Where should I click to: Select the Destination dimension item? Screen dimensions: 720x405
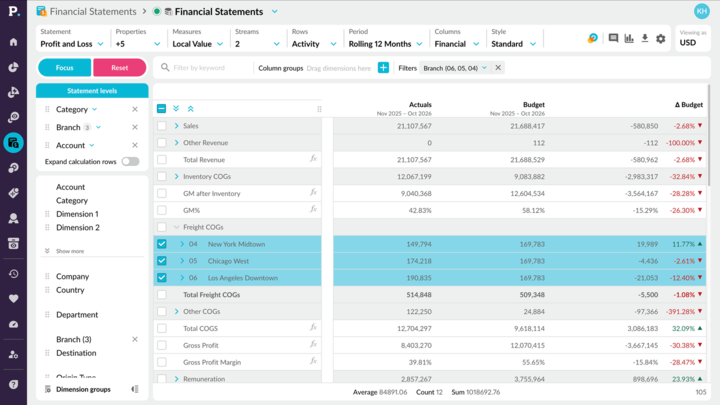[76, 353]
